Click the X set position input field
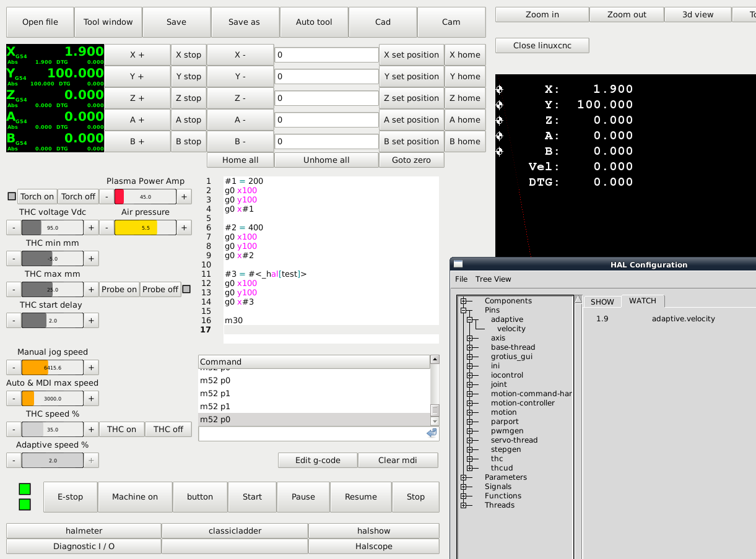756x559 pixels. [326, 55]
